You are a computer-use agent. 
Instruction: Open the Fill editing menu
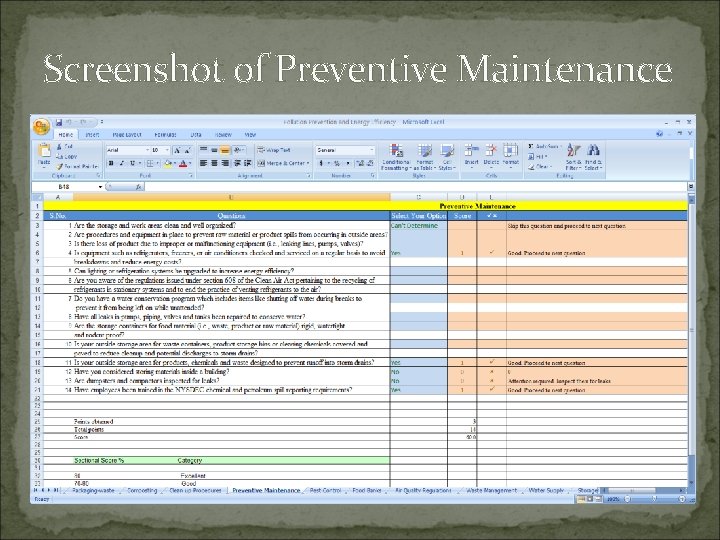pos(538,157)
